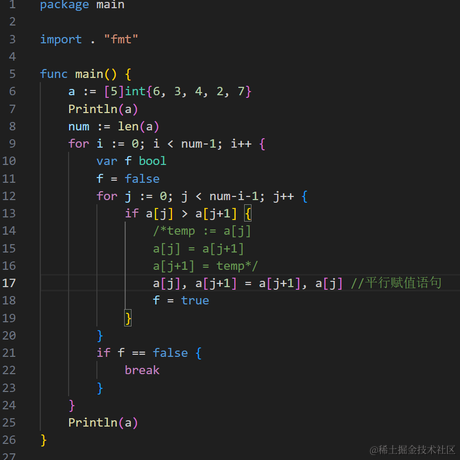Click 'Println(a)' on line 7

(103, 109)
